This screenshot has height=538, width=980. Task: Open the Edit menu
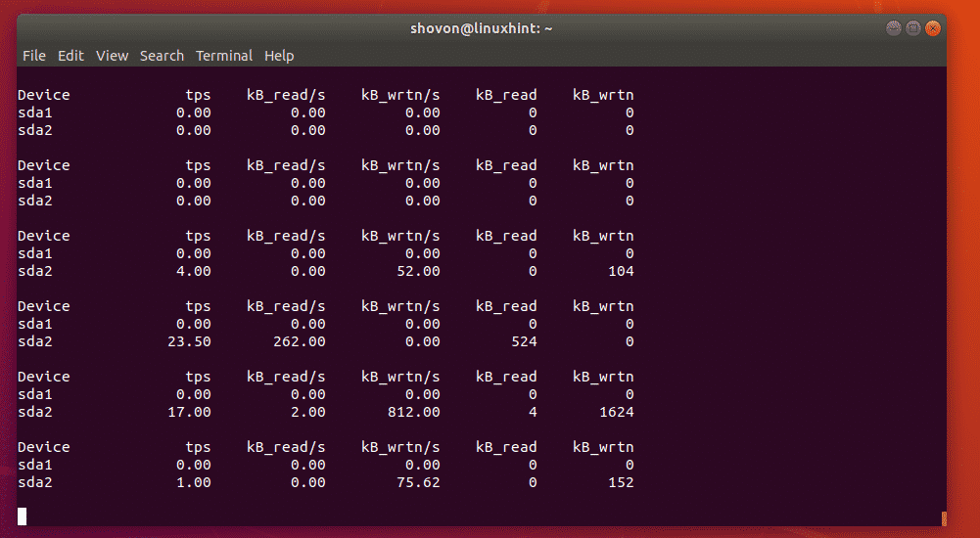70,56
